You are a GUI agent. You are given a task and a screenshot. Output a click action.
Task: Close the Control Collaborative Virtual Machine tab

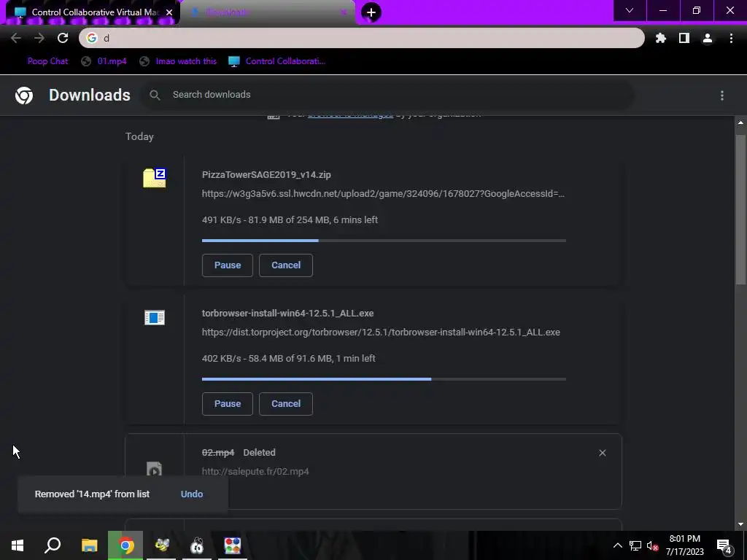click(169, 12)
